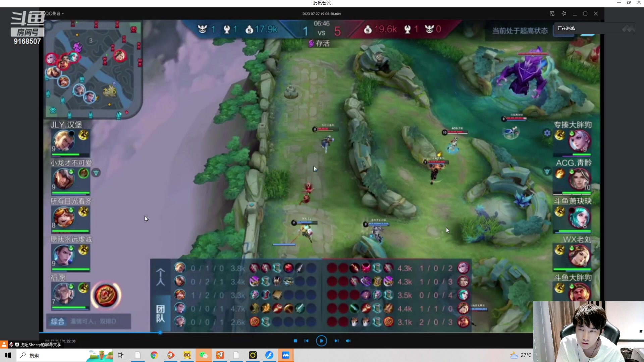Click red team gold 19.6k
Screen dimensions: 644x362
click(x=380, y=29)
